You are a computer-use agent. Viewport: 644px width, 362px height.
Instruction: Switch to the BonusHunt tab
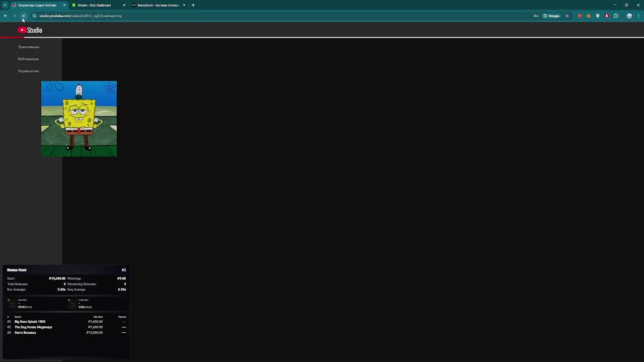(158, 5)
